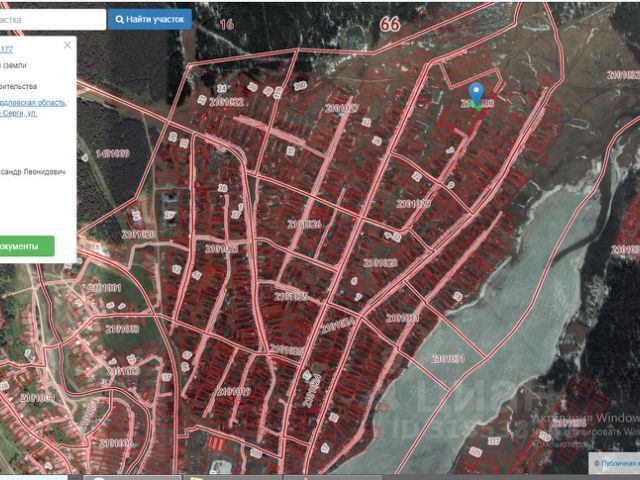Select forest block label 1401039

click(113, 153)
